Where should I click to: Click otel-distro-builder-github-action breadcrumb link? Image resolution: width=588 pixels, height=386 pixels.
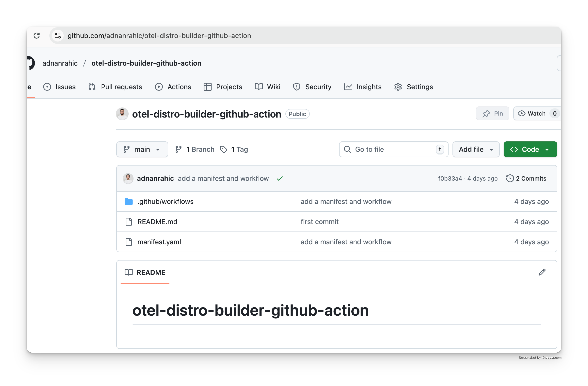click(146, 63)
